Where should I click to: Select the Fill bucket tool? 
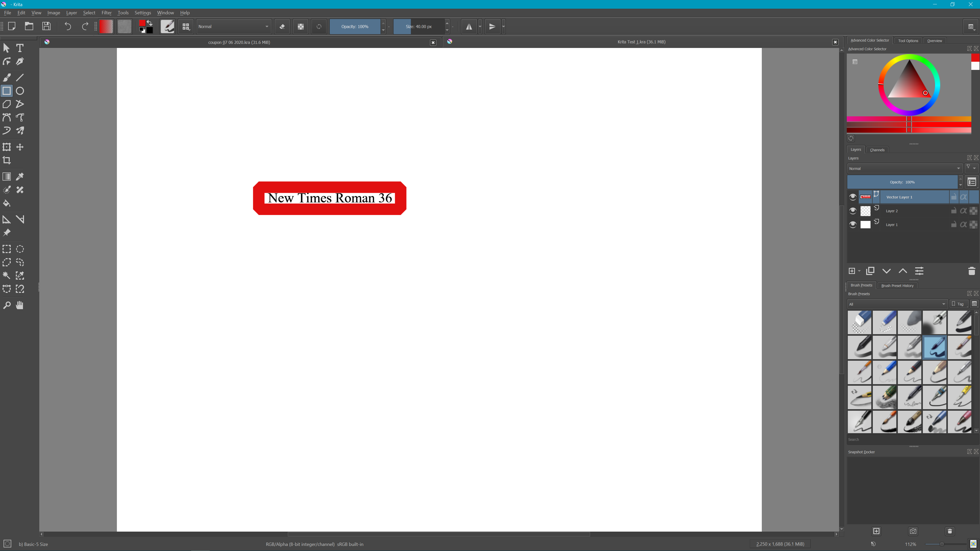pos(6,203)
